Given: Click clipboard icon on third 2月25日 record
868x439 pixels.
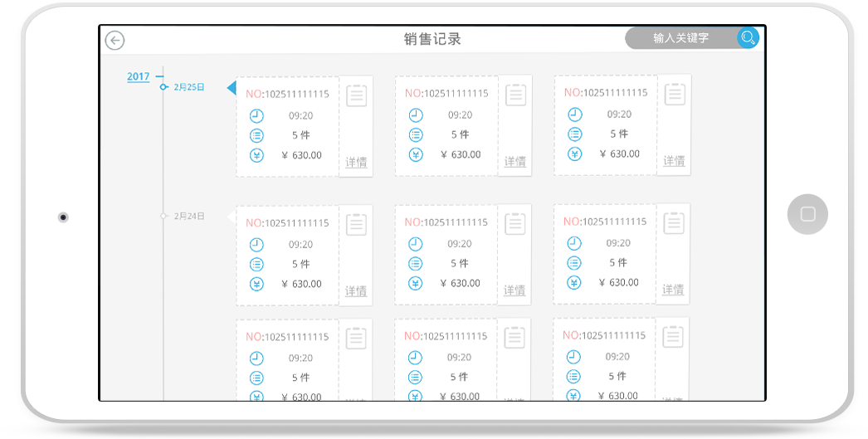Looking at the screenshot, I should pyautogui.click(x=675, y=94).
